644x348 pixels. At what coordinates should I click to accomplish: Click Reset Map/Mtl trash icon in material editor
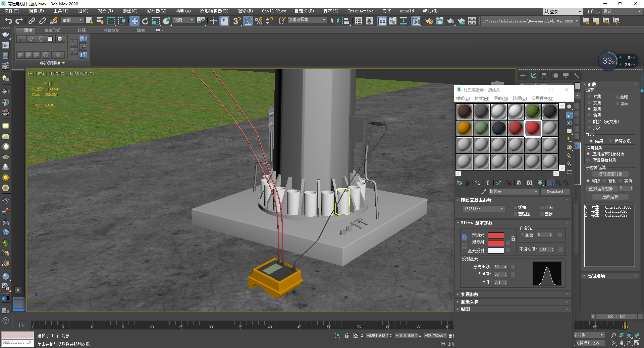(x=488, y=183)
